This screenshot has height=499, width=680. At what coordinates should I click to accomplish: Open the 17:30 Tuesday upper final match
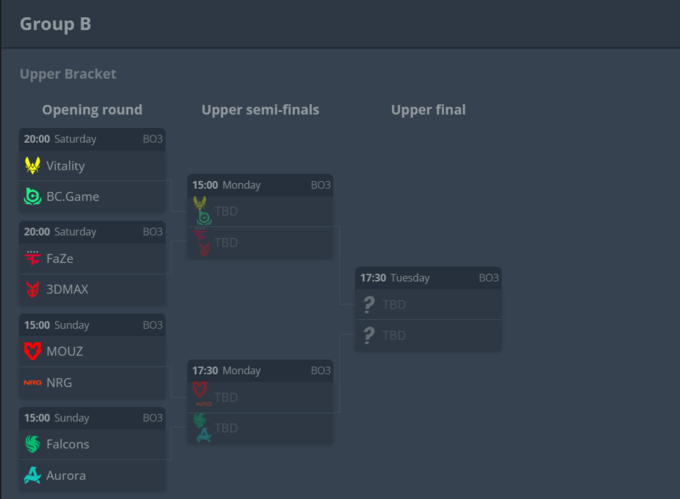point(428,278)
